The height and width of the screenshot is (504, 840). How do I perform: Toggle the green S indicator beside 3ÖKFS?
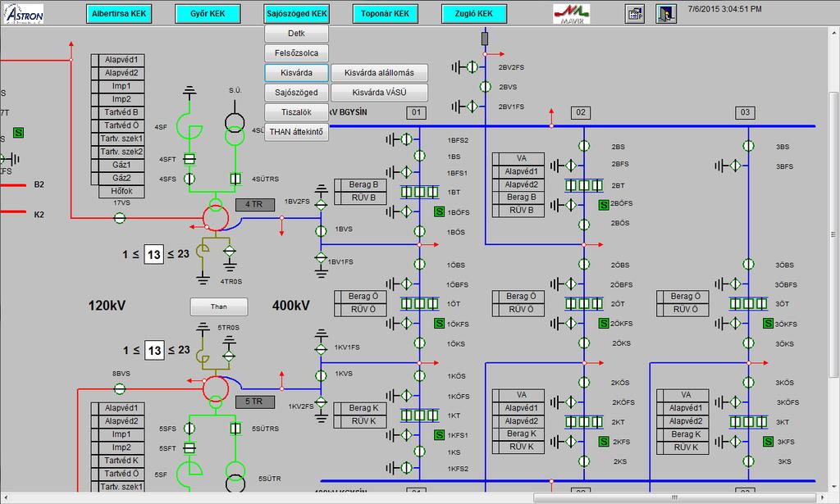768,323
